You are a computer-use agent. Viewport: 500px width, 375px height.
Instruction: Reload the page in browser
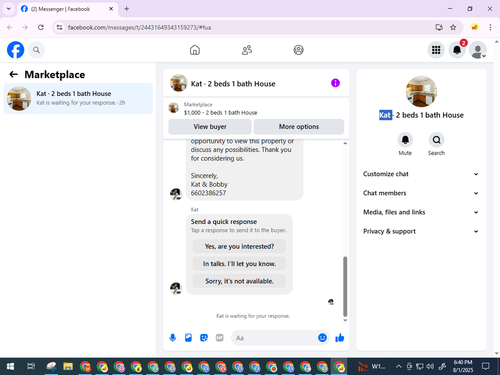click(x=41, y=27)
